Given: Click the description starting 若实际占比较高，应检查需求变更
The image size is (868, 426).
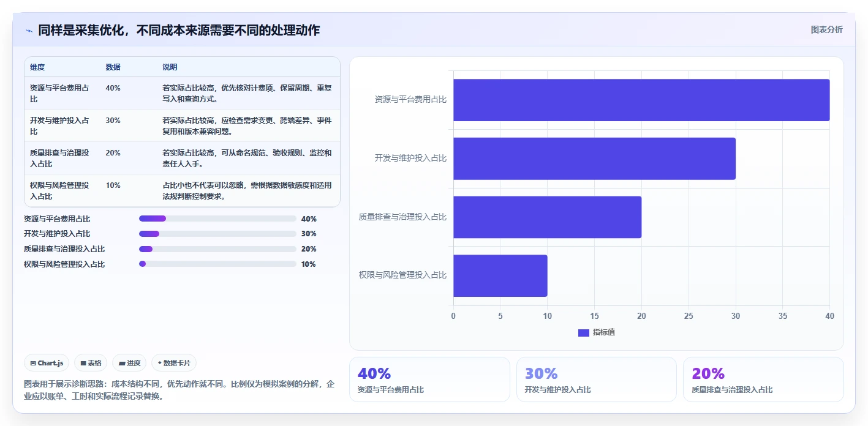Looking at the screenshot, I should click(247, 126).
